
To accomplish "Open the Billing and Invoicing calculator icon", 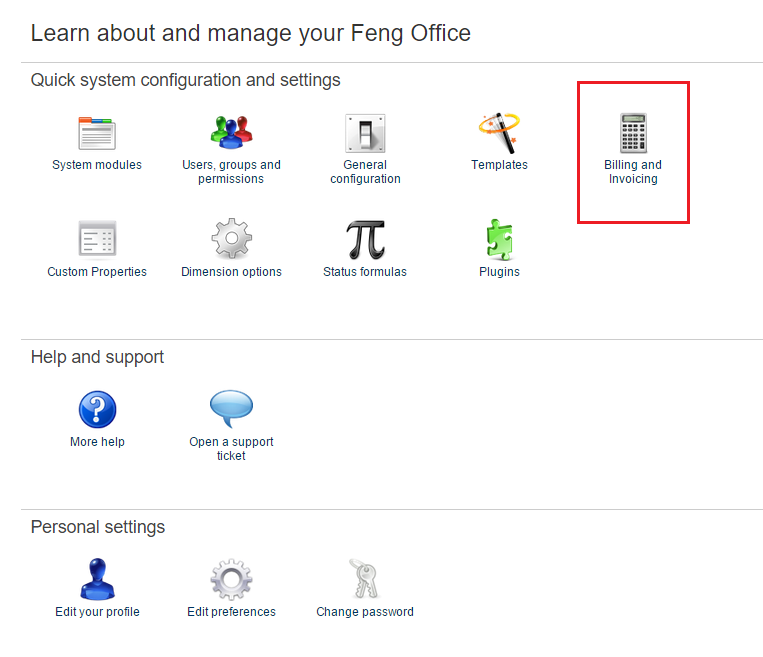I will click(x=633, y=133).
